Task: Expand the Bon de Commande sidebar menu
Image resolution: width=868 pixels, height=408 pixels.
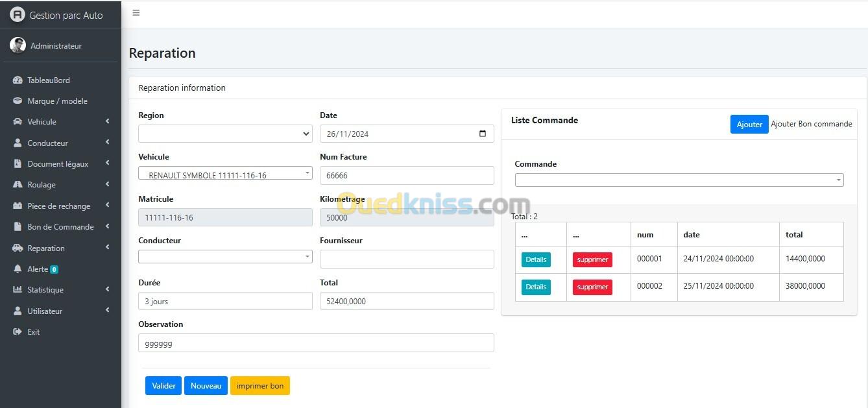Action: (x=60, y=227)
